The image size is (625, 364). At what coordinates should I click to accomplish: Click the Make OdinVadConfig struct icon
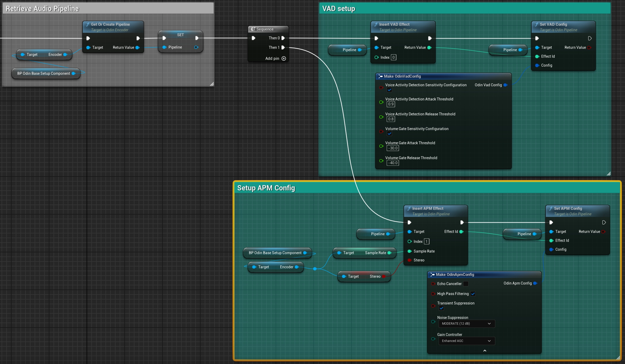pos(381,76)
